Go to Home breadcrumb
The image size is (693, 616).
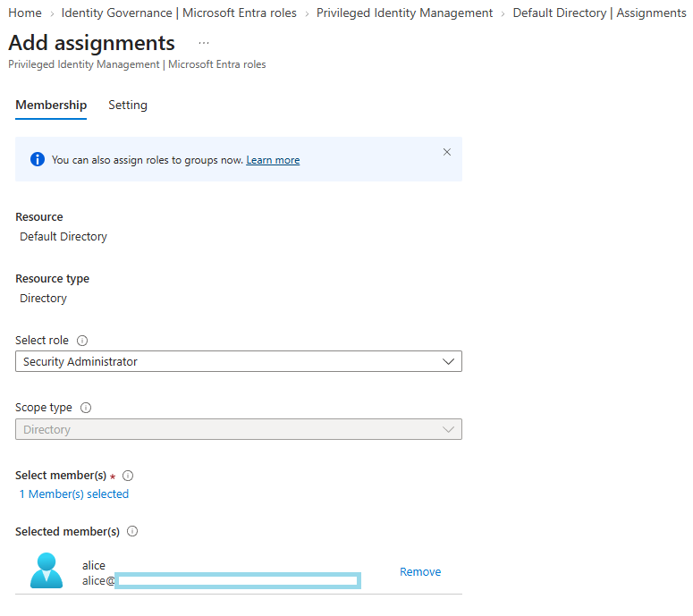pos(25,13)
